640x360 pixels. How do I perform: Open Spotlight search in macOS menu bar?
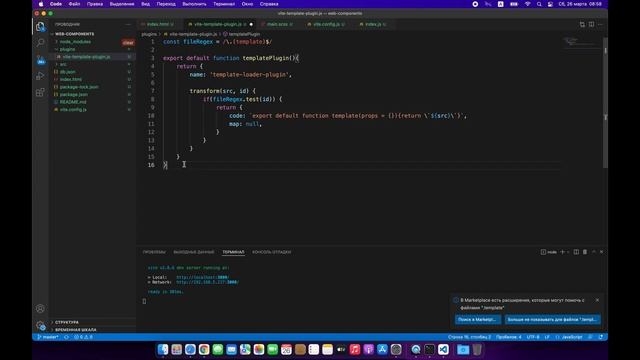(x=539, y=4)
